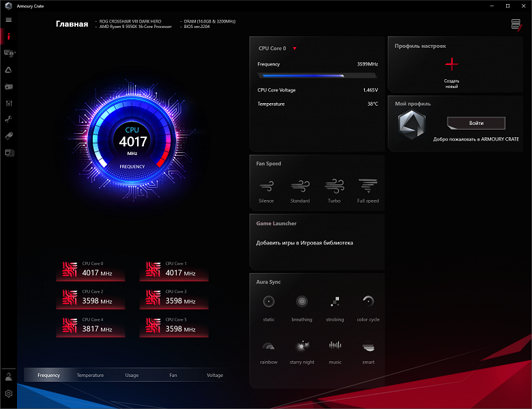Click the CPU Core 1 frequency tile
The image size is (532, 409).
174,270
